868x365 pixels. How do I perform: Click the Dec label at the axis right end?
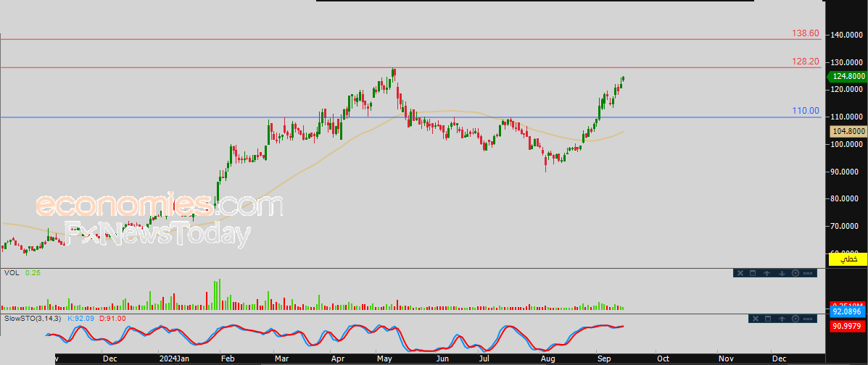779,358
